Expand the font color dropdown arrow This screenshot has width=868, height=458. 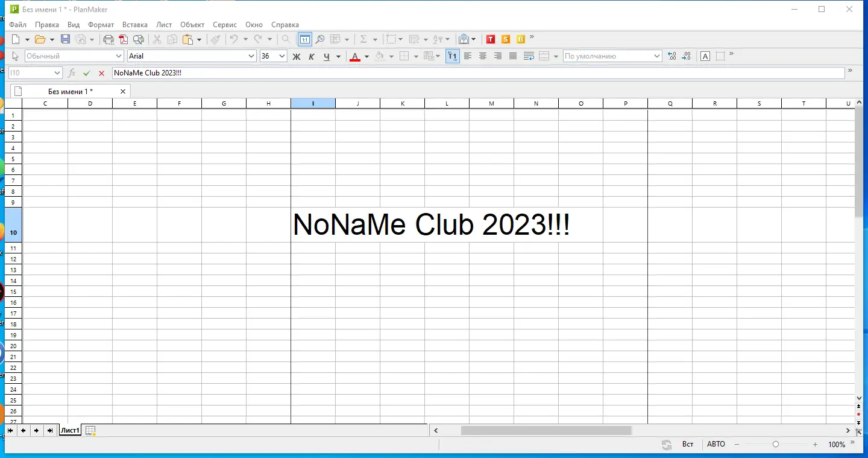pyautogui.click(x=366, y=57)
